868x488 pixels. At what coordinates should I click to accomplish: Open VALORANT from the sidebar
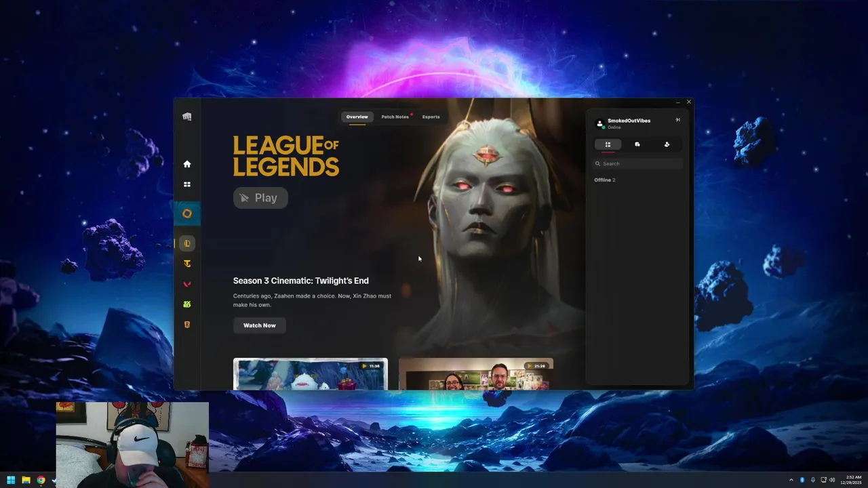[x=187, y=284]
